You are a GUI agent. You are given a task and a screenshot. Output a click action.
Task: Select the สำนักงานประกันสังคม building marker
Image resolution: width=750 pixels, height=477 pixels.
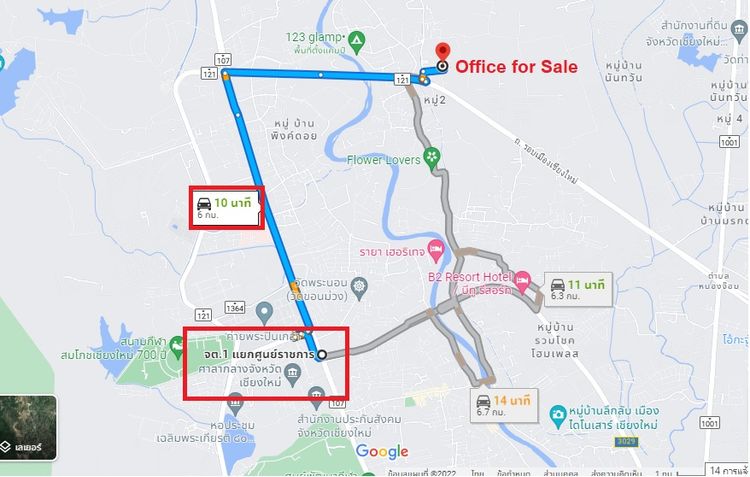tap(316, 398)
